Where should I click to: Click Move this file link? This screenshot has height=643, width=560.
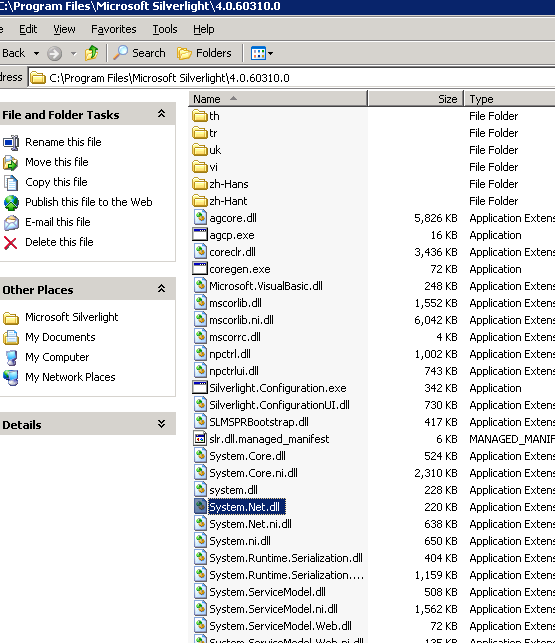[57, 162]
